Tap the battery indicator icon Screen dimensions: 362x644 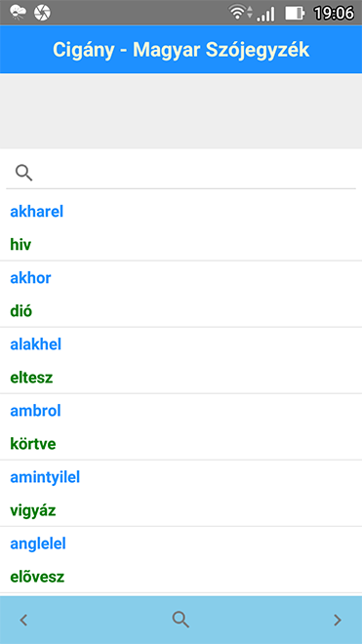coord(295,13)
